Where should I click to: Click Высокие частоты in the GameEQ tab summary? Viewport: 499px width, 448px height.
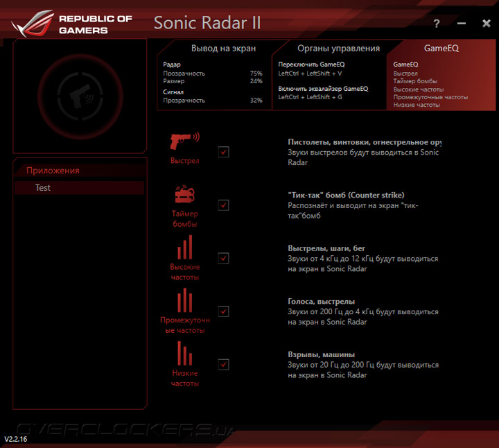(x=419, y=89)
